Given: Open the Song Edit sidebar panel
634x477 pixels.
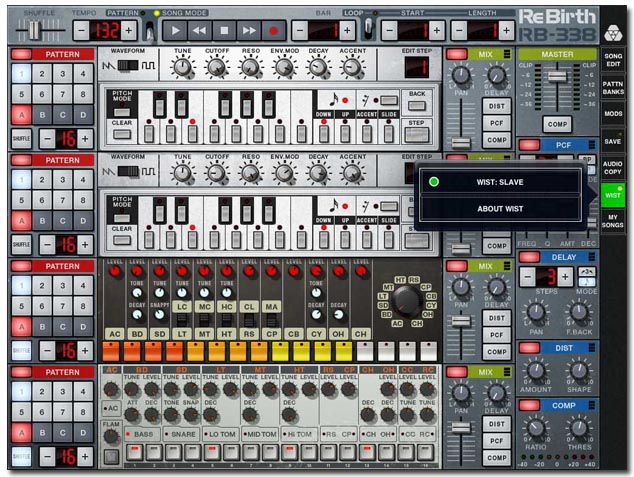Looking at the screenshot, I should coord(613,60).
